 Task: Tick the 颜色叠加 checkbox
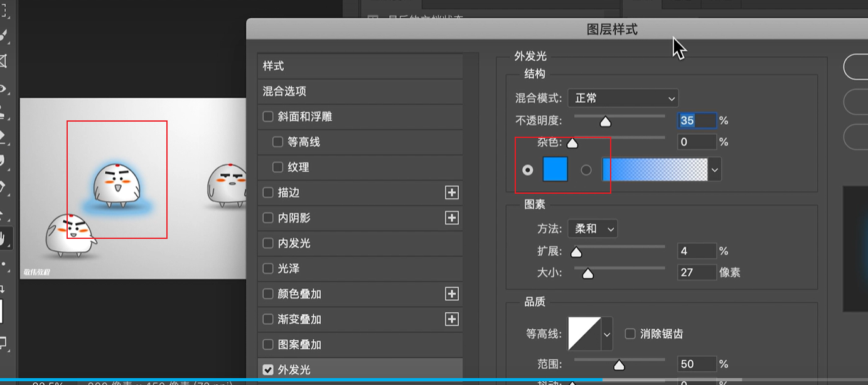268,293
